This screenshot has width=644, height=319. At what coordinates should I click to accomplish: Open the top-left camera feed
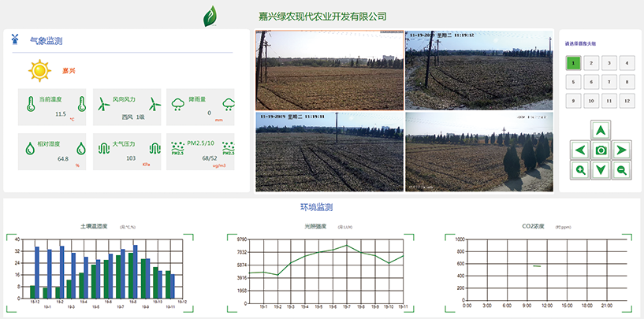pos(329,70)
